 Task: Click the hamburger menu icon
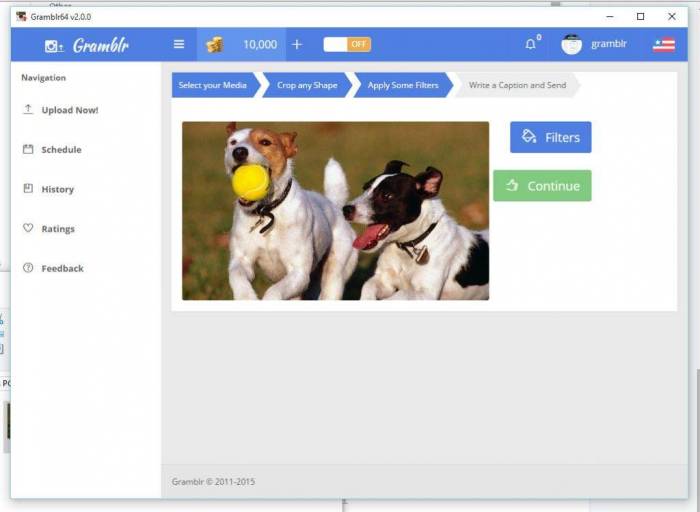point(179,44)
